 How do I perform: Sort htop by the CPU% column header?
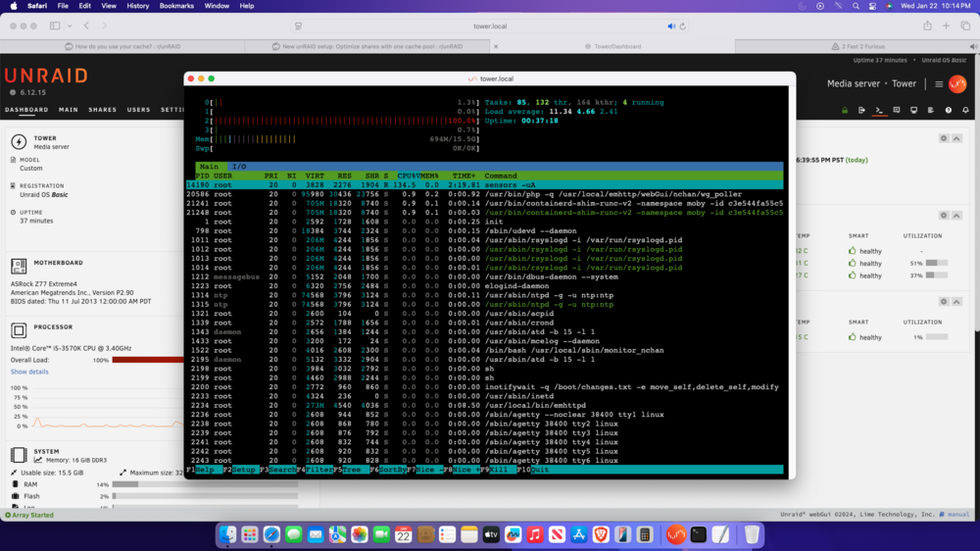(408, 175)
